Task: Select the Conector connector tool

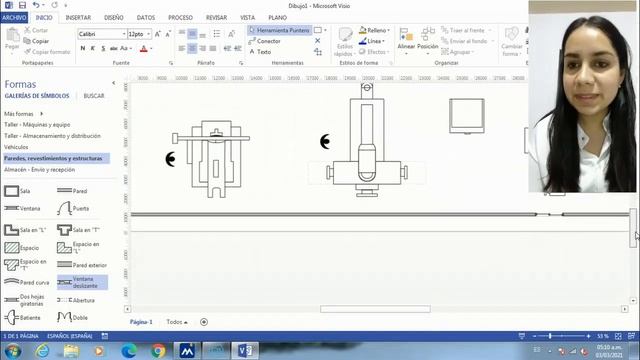Action: coord(264,41)
